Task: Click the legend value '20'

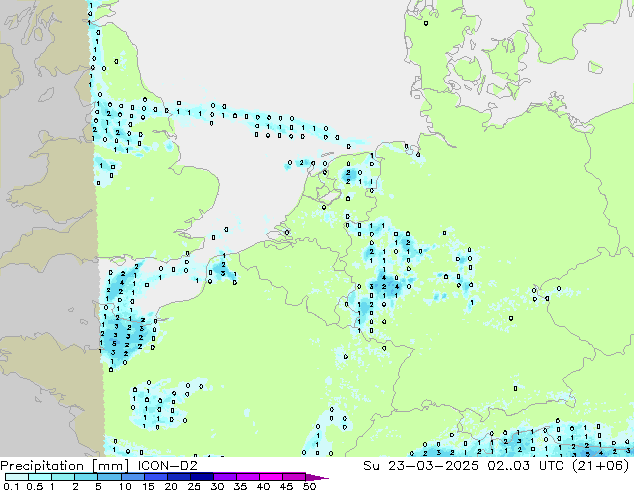Action: pos(171,486)
